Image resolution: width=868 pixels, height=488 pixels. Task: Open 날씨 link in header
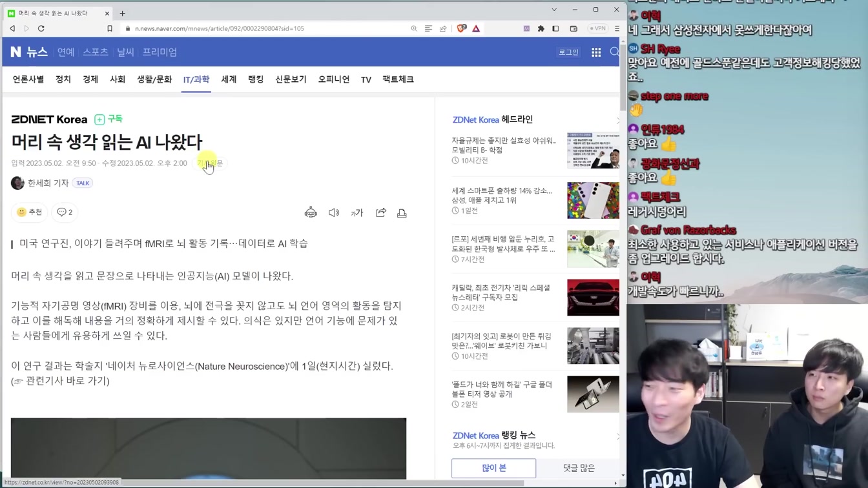[x=125, y=52]
